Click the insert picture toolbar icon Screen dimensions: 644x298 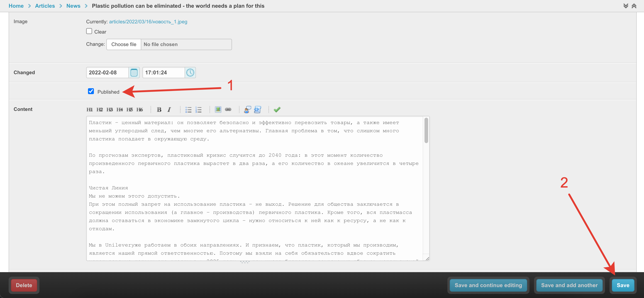(218, 110)
